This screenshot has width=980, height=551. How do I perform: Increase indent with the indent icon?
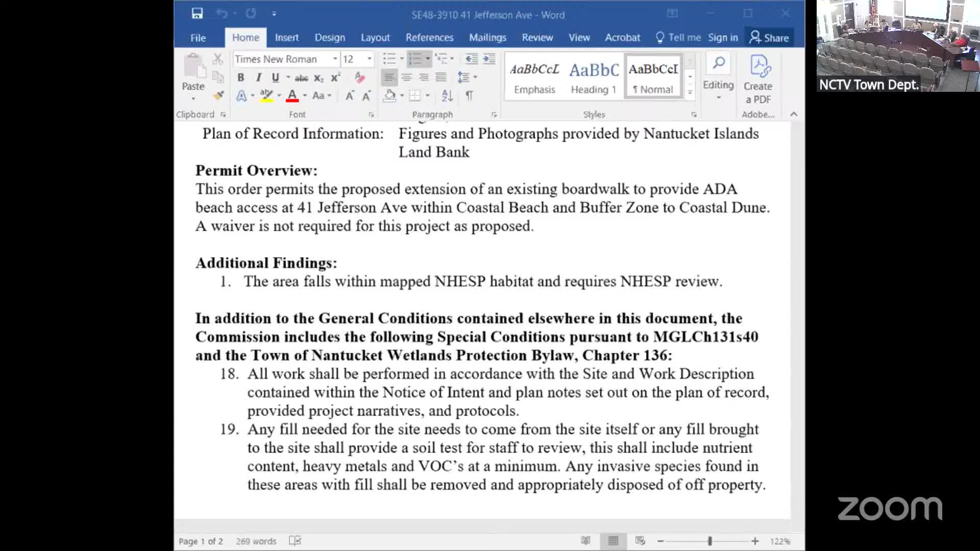(x=489, y=59)
